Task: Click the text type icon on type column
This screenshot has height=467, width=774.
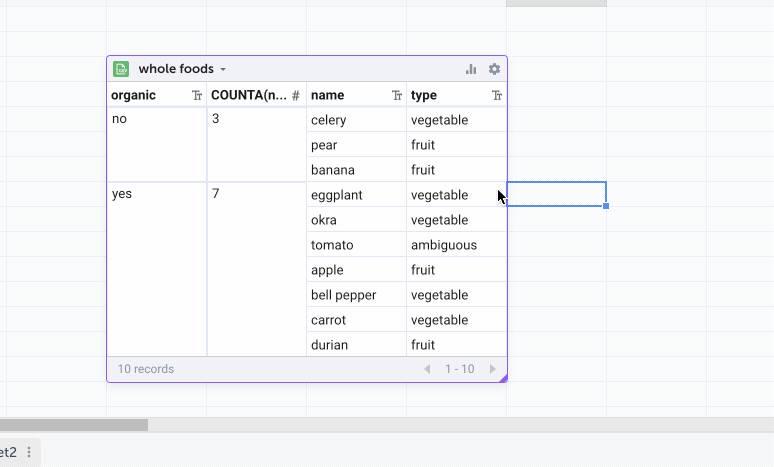Action: pyautogui.click(x=497, y=95)
